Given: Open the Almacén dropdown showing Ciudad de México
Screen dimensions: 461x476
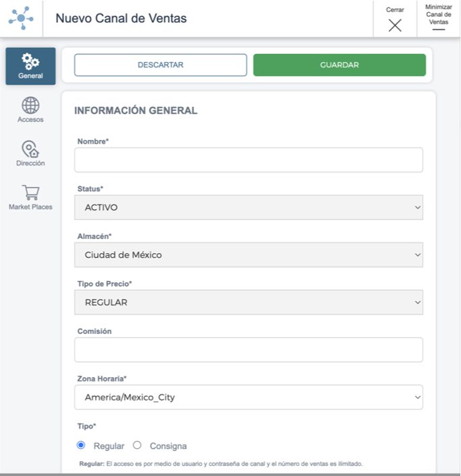Looking at the screenshot, I should [248, 254].
